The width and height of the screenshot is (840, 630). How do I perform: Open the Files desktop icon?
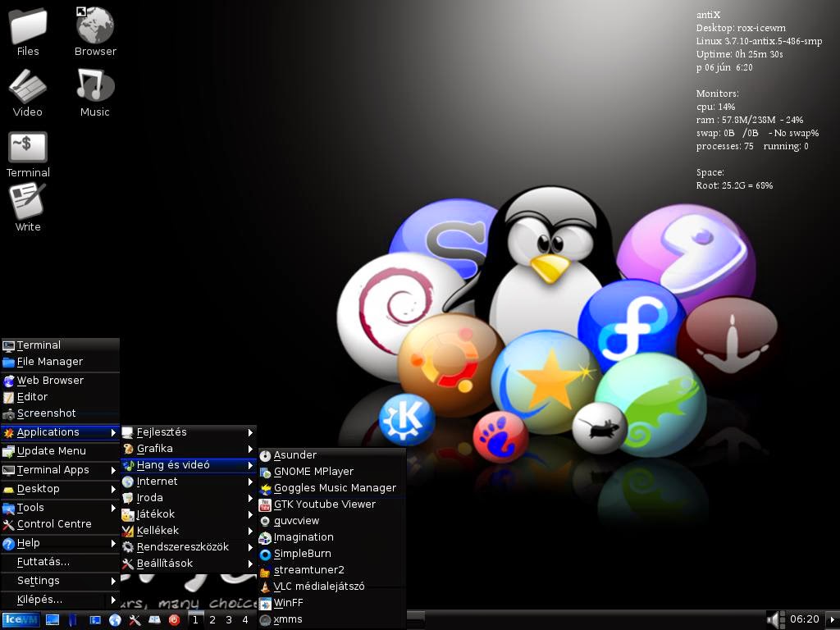[x=28, y=31]
